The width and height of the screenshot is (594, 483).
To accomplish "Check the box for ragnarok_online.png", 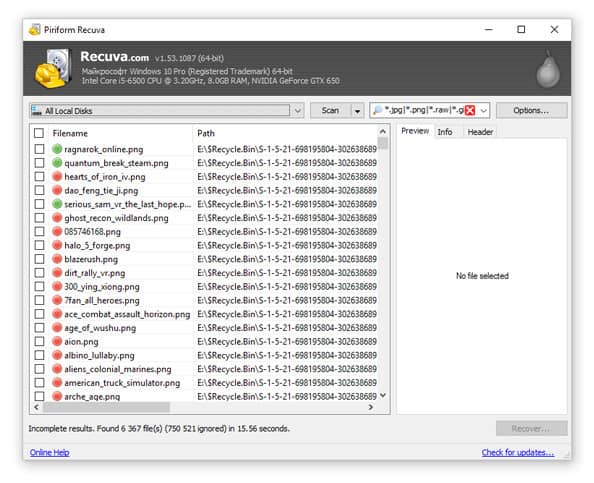I will (39, 149).
